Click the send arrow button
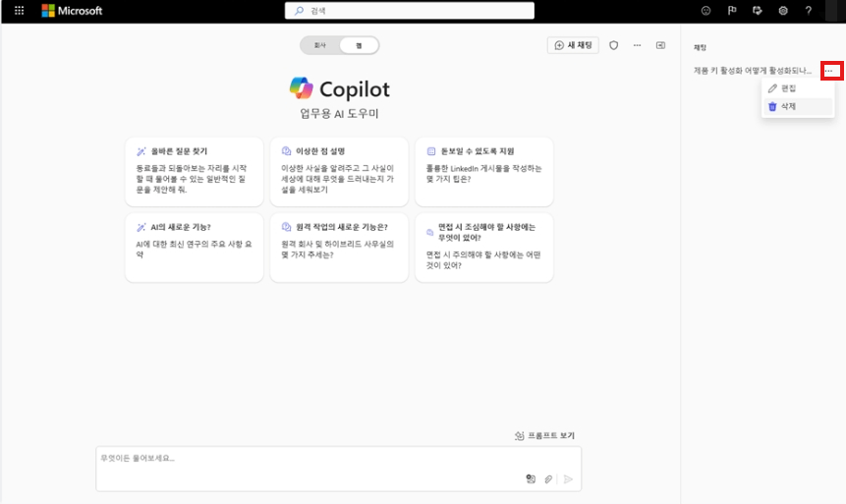The image size is (846, 504). [x=568, y=479]
